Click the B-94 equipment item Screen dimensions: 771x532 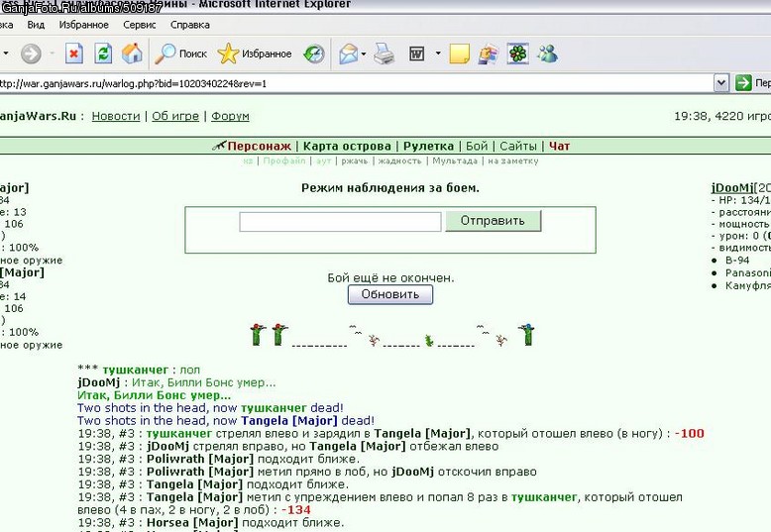[737, 261]
